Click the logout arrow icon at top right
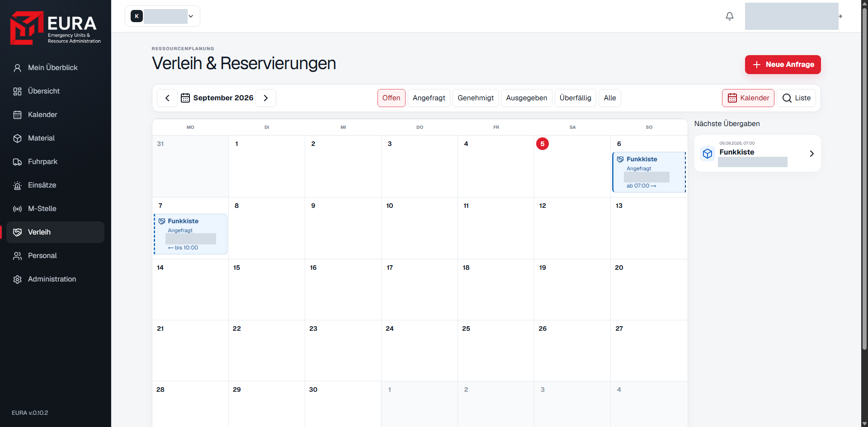 (x=840, y=16)
